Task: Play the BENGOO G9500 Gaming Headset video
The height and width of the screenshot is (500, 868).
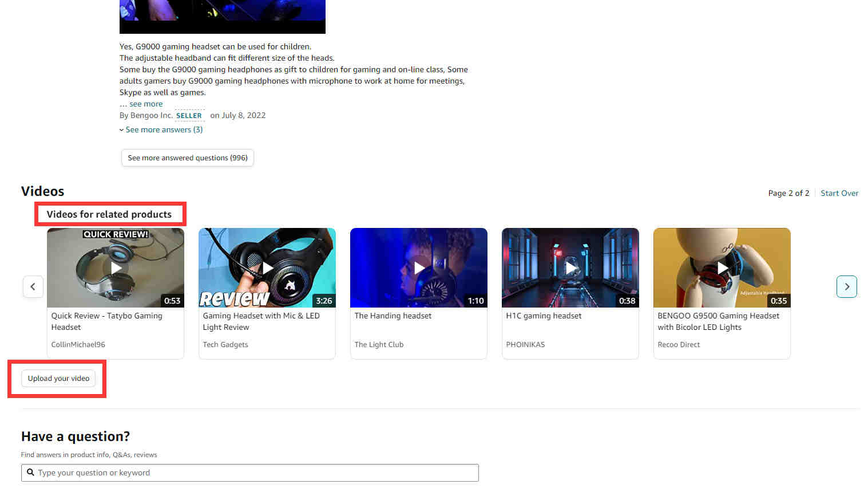Action: pos(722,267)
